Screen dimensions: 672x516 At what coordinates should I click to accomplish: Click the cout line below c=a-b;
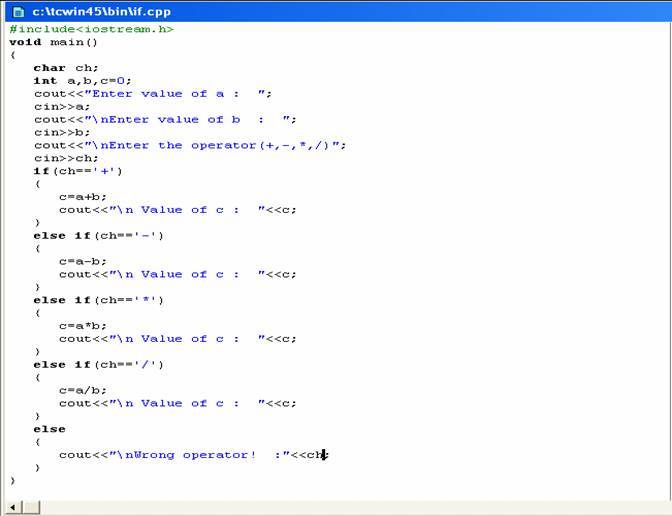coord(177,274)
